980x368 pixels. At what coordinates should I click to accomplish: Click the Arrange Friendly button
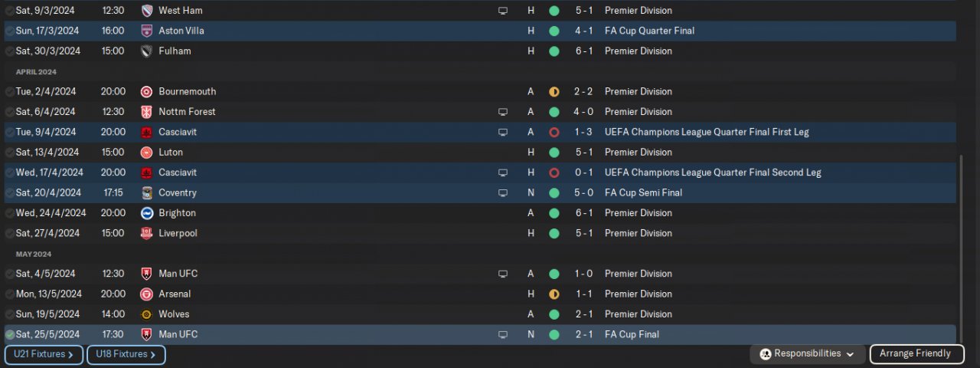coord(915,354)
